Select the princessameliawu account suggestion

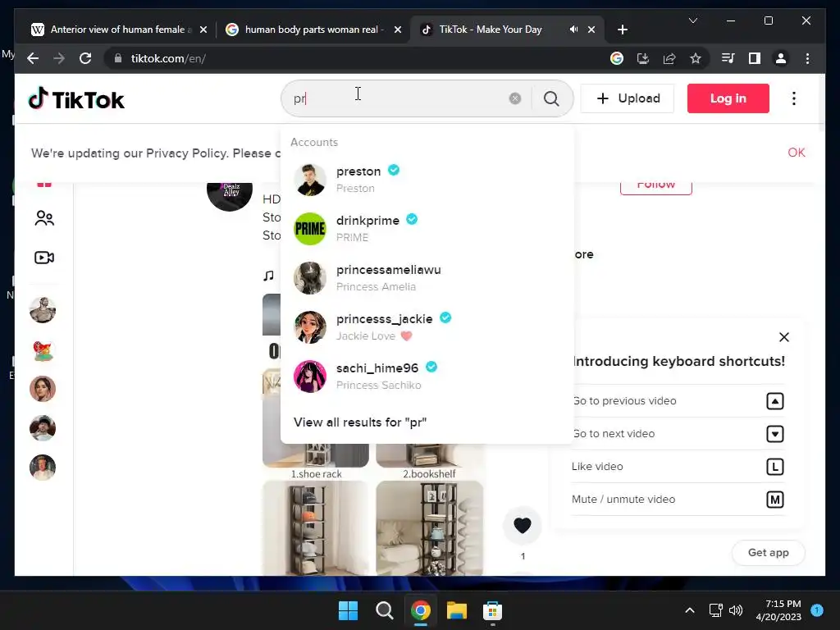coord(427,278)
